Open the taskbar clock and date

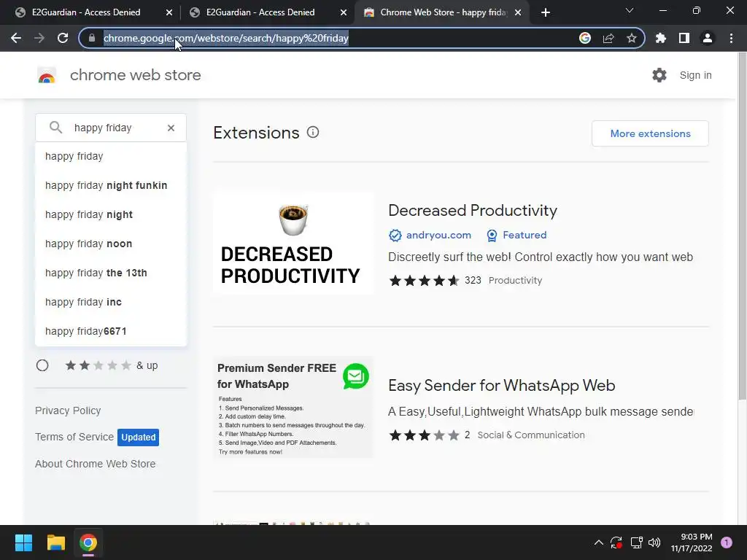tap(692, 542)
